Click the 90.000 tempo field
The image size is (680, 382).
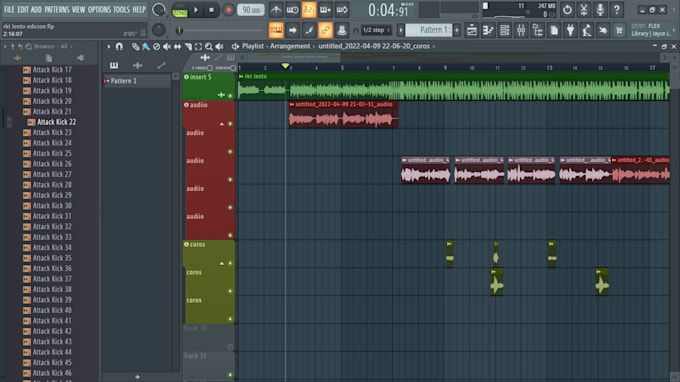click(x=251, y=10)
